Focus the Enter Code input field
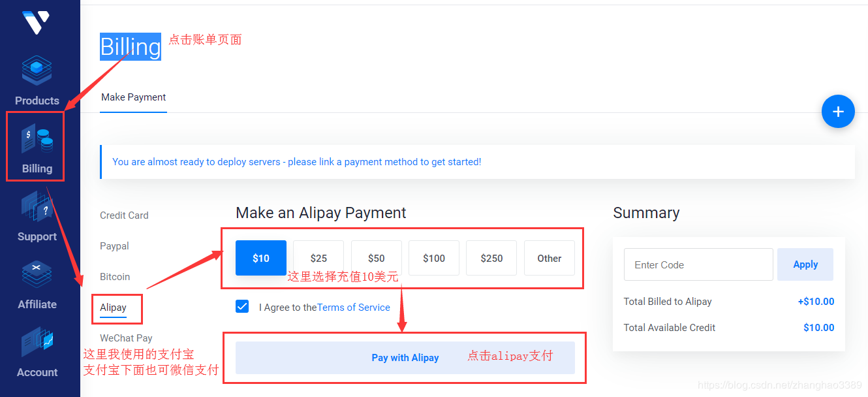Viewport: 868px width, 397px height. coord(698,264)
